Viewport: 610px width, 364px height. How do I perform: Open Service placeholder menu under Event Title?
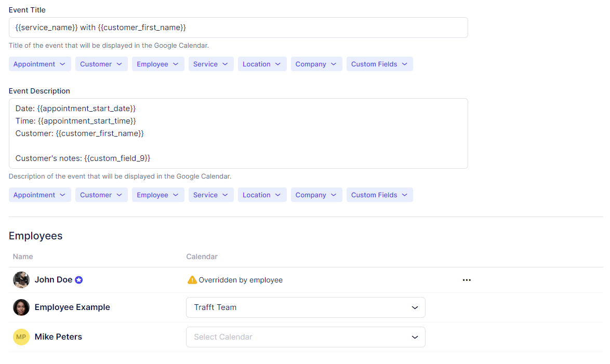(210, 64)
